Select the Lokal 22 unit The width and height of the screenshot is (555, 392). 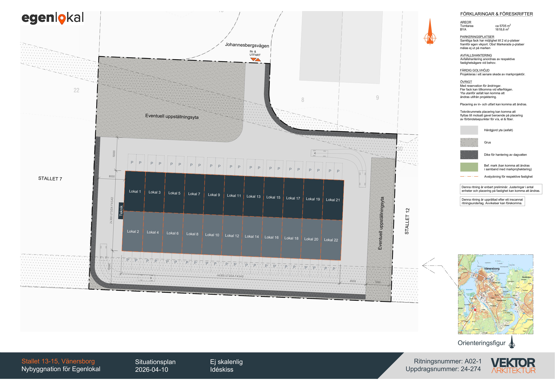(331, 240)
